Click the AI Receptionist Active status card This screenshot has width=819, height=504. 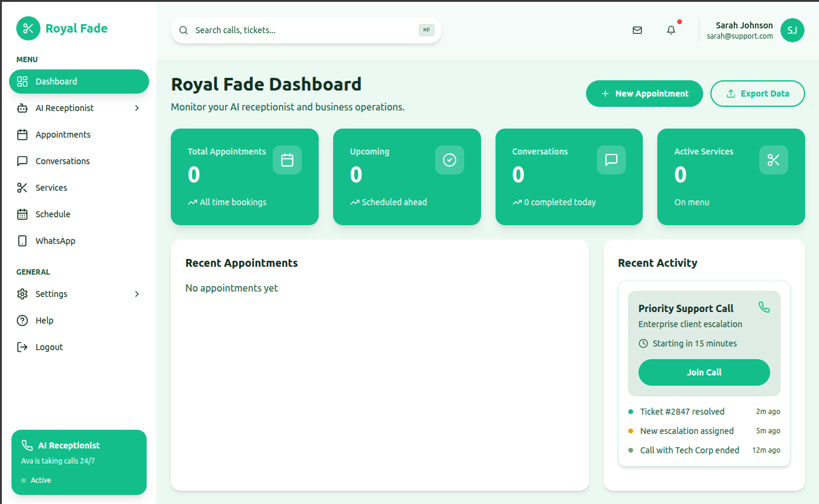click(79, 462)
